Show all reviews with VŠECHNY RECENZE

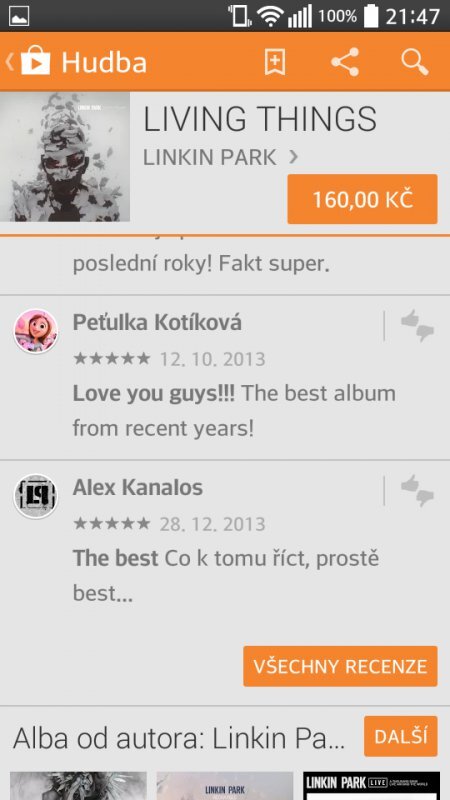tap(340, 666)
